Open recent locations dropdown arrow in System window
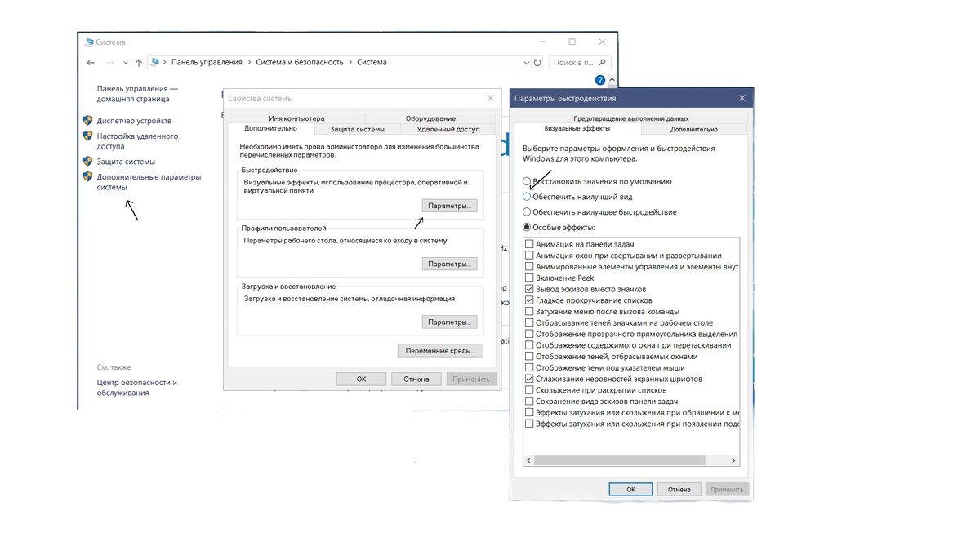This screenshot has width=980, height=551. point(125,62)
